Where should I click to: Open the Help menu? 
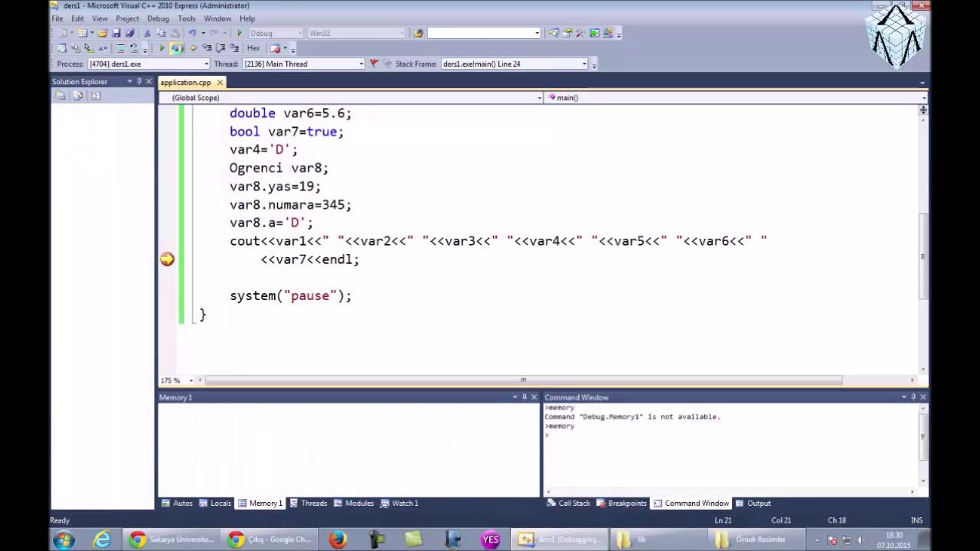tap(247, 18)
